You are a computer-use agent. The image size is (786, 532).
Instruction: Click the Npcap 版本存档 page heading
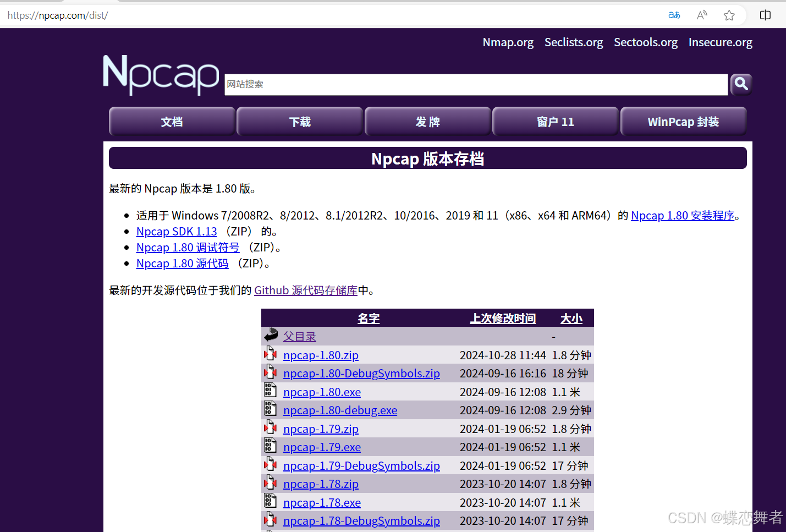tap(428, 158)
